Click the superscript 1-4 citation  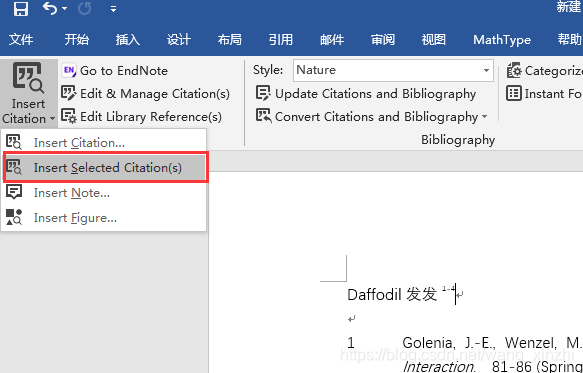pyautogui.click(x=448, y=289)
